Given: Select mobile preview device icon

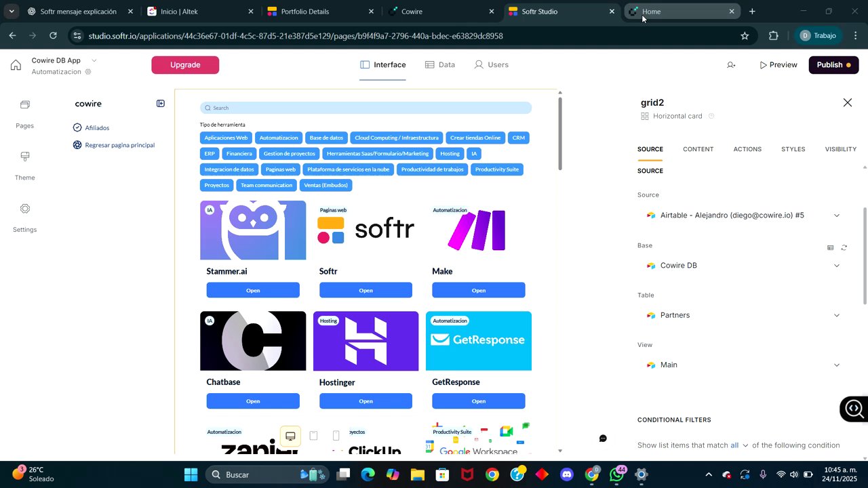Looking at the screenshot, I should tap(336, 436).
